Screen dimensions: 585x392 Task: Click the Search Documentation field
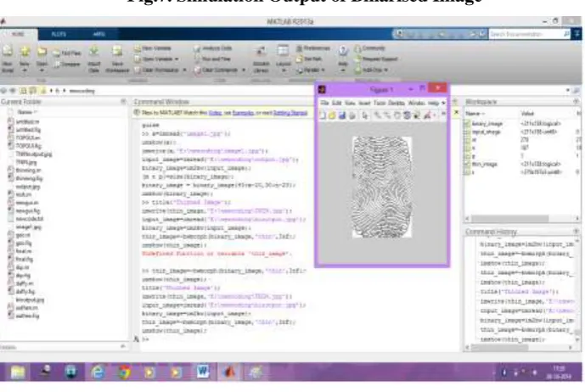(526, 34)
